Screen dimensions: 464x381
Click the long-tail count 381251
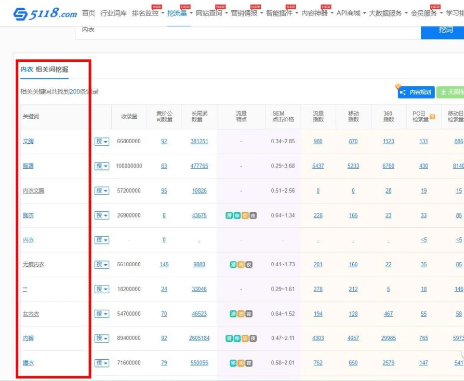pyautogui.click(x=199, y=141)
